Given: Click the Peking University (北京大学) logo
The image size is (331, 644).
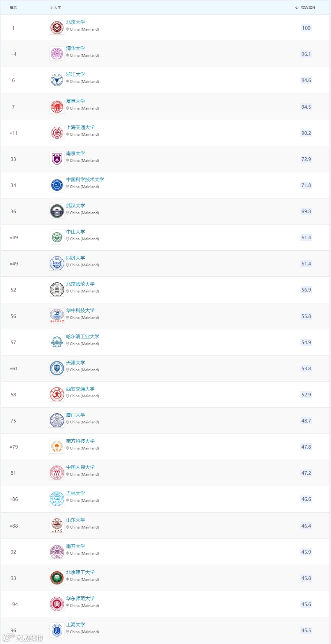Looking at the screenshot, I should (57, 28).
